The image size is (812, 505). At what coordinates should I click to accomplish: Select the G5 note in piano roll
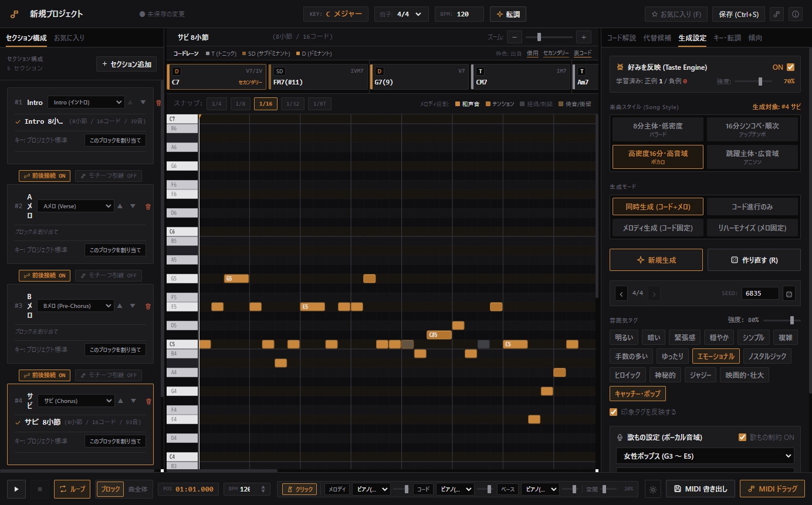(236, 279)
